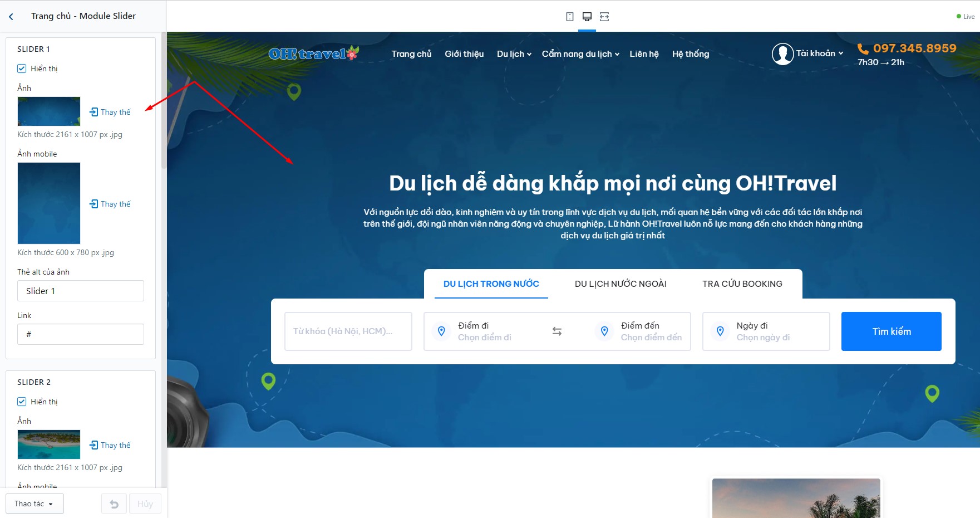This screenshot has width=980, height=518.
Task: Click the Trang chủ - Module Slider title
Action: coord(83,16)
